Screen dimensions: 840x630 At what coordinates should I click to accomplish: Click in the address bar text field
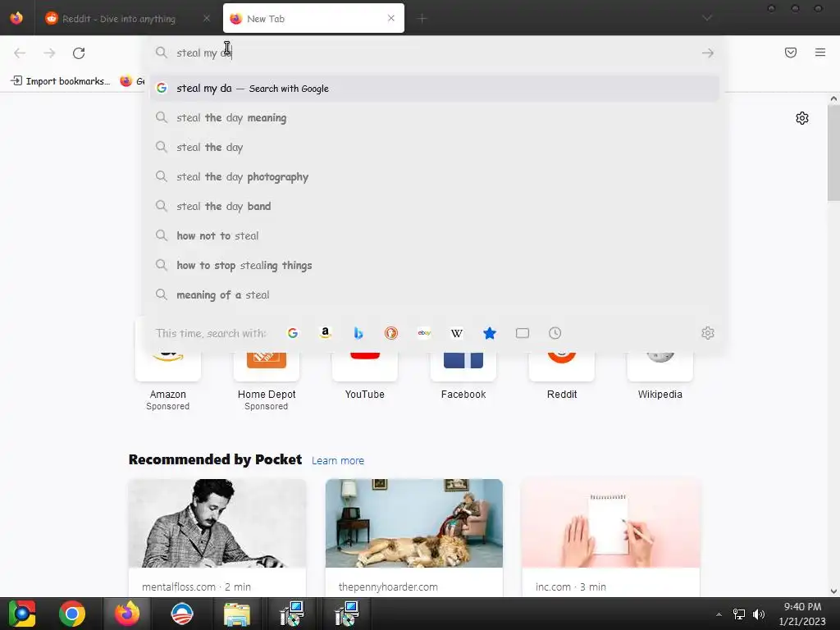tap(434, 53)
